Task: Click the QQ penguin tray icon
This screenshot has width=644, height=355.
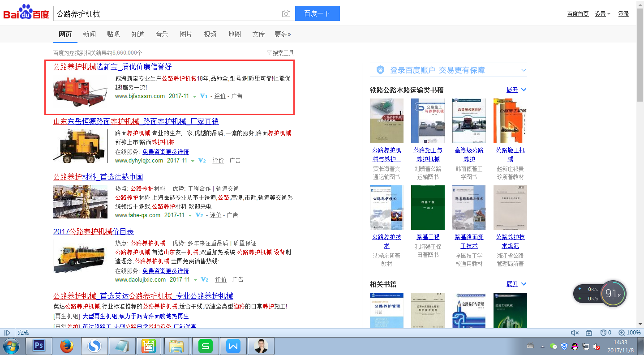Action: 575,346
